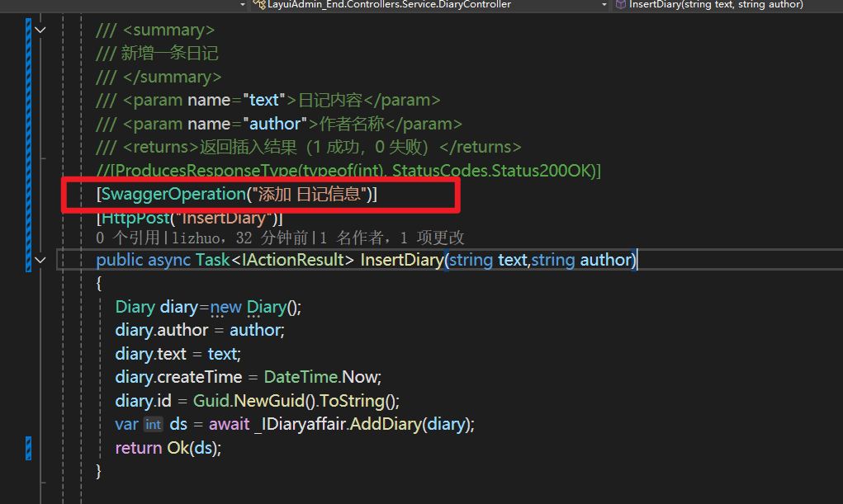Click 'ProducesResponseType' in the commented-out attribute
Viewport: 843px width, 504px height.
coord(206,171)
